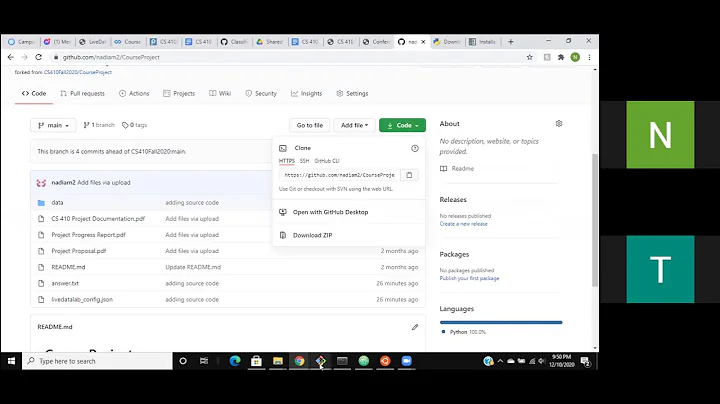
Task: Click Publish your first package link
Action: (469, 278)
